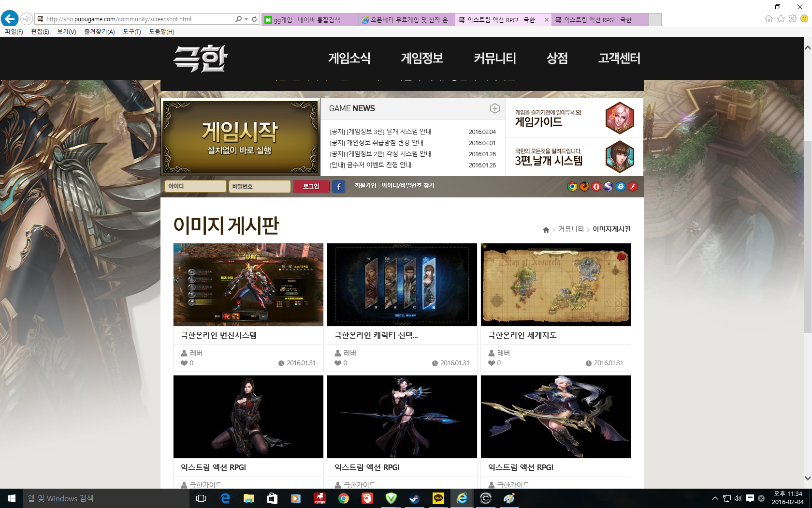This screenshot has width=812, height=508.
Task: Open more GAME NEWS with plus icon
Action: pyautogui.click(x=494, y=108)
